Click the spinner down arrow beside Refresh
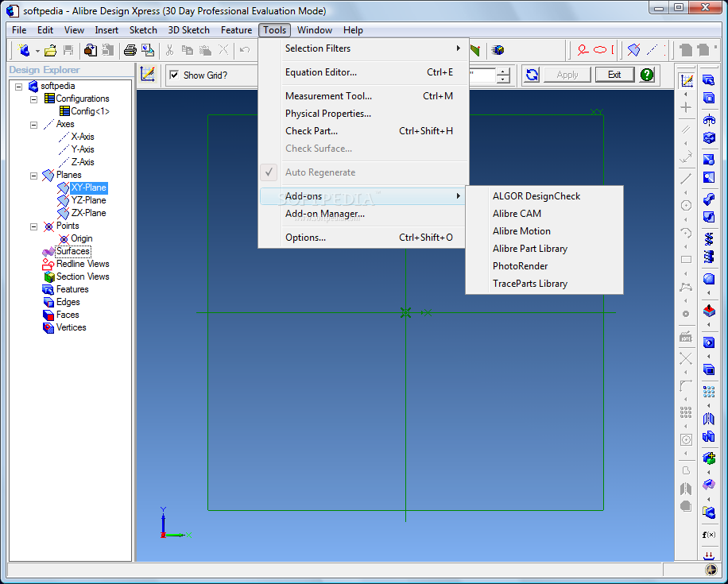728x584 pixels. coord(503,79)
